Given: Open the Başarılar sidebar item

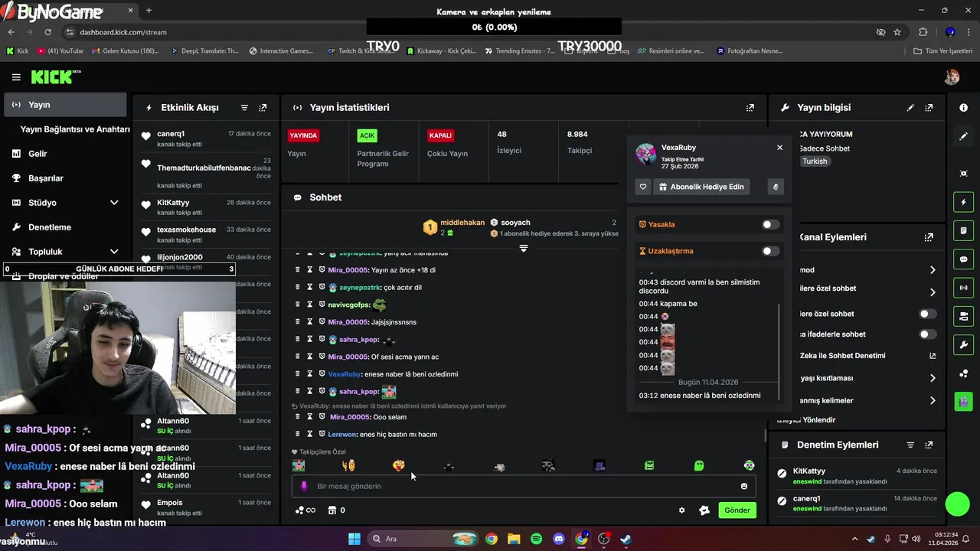Looking at the screenshot, I should (x=65, y=178).
